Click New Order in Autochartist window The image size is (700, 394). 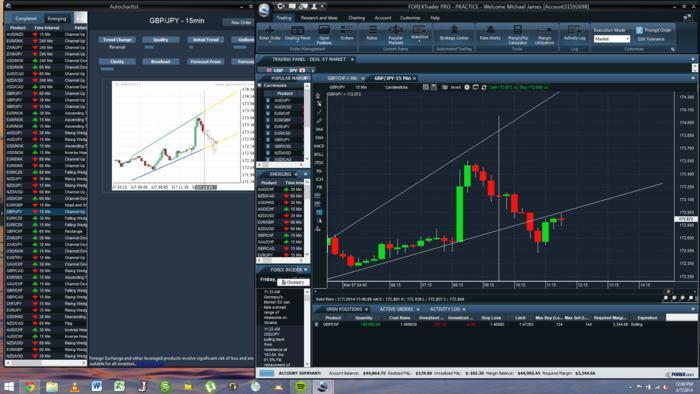click(x=241, y=22)
